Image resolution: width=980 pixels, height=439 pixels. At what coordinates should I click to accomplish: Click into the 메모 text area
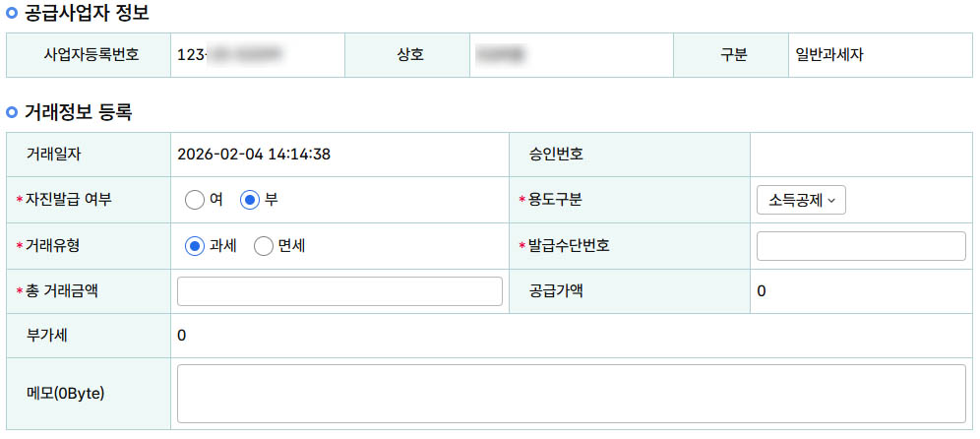click(x=571, y=394)
